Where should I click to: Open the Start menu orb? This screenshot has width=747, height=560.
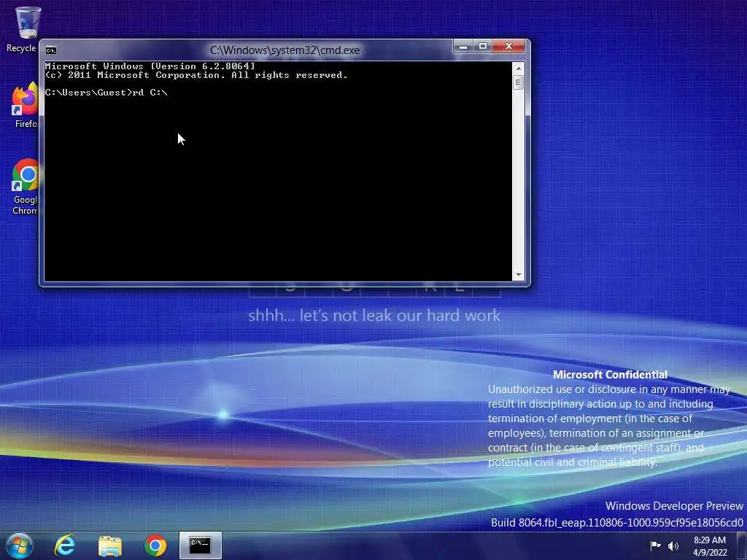point(19,545)
